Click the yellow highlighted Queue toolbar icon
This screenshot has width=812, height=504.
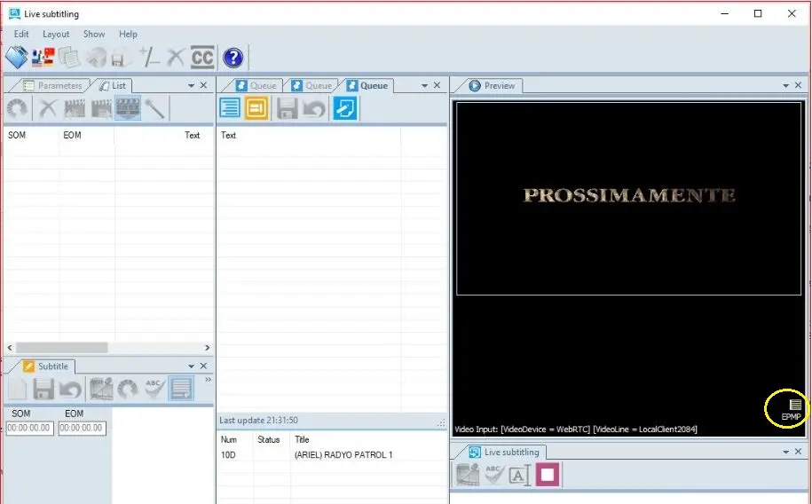pyautogui.click(x=257, y=108)
